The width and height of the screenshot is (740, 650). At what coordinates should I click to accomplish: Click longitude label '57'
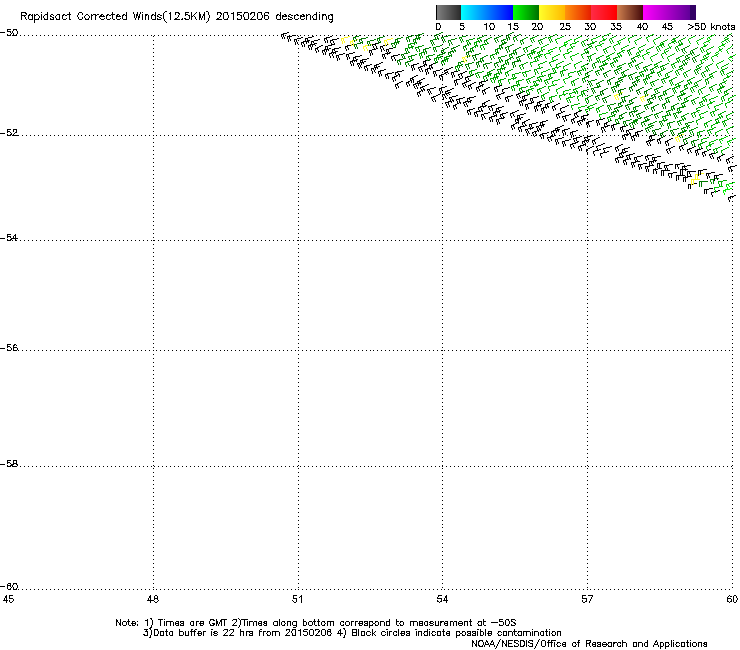pyautogui.click(x=587, y=599)
